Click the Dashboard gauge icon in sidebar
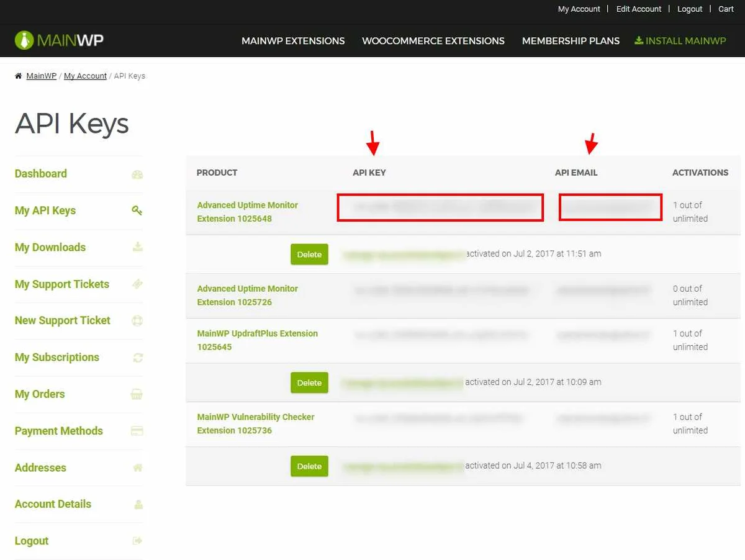This screenshot has height=560, width=745. coord(137,174)
